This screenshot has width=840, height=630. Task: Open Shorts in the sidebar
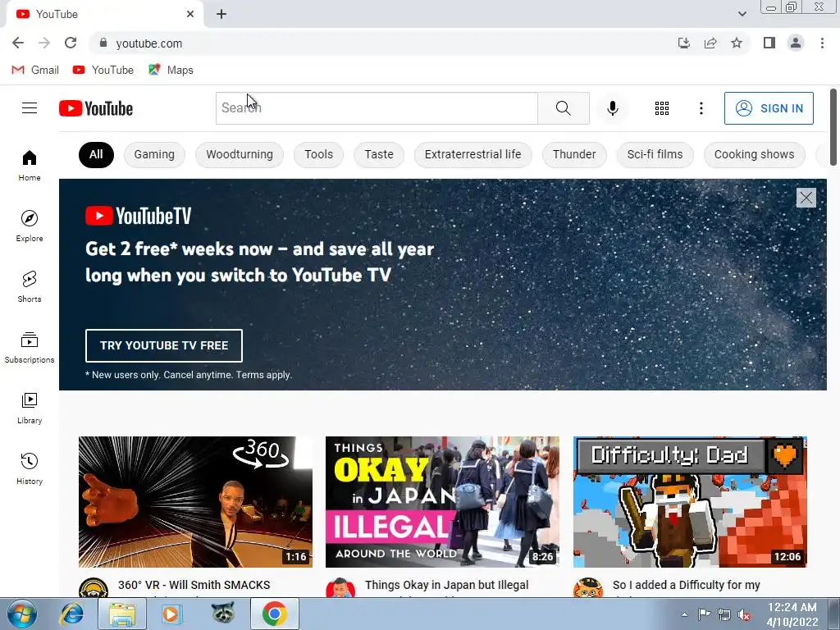[x=30, y=286]
